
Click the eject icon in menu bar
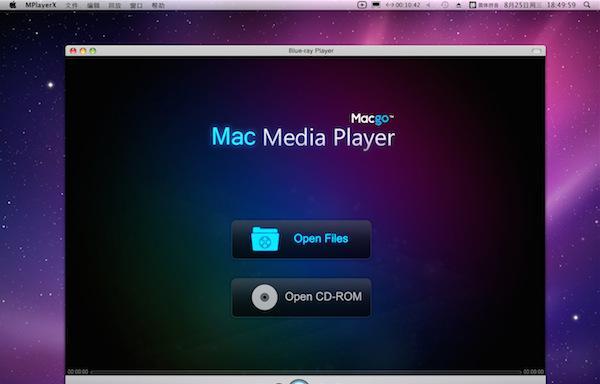(x=458, y=5)
